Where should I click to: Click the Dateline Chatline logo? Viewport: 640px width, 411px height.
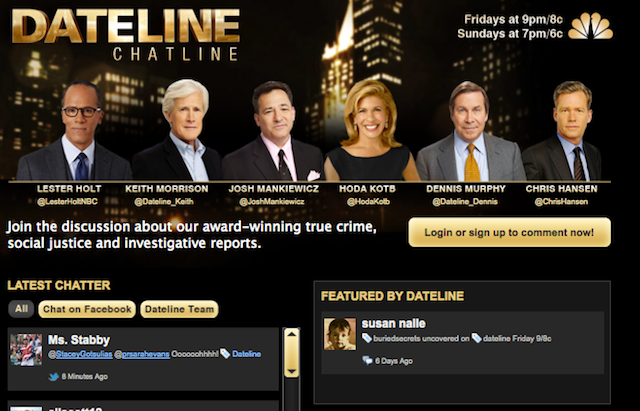click(126, 35)
